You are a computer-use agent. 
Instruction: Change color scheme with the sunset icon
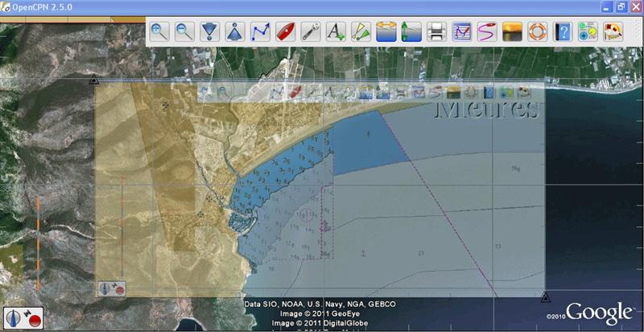click(x=511, y=32)
